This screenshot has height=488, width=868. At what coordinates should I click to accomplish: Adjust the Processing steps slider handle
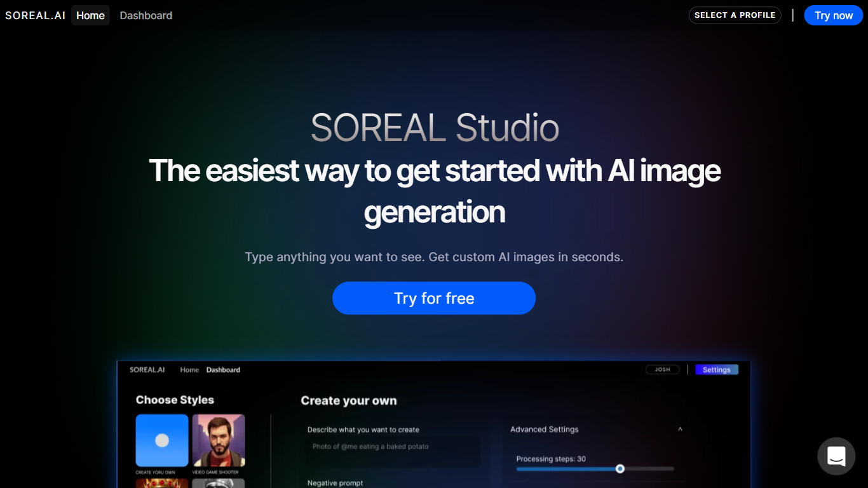pos(620,469)
